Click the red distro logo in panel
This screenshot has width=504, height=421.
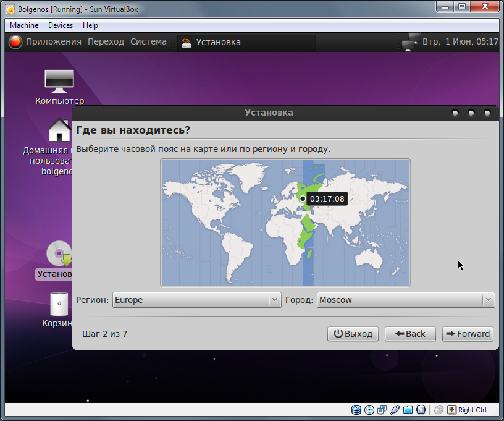click(15, 42)
